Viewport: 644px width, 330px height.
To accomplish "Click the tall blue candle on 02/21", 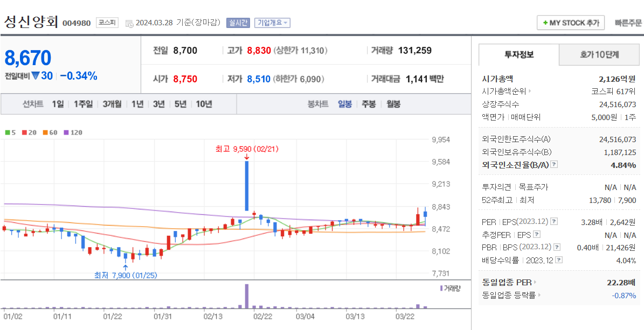I will tap(247, 186).
